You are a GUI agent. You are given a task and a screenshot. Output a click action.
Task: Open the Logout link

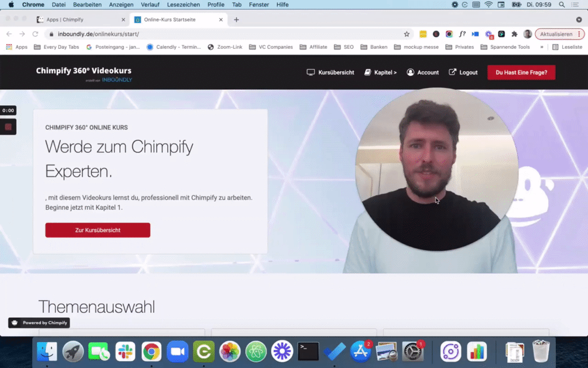pyautogui.click(x=463, y=72)
